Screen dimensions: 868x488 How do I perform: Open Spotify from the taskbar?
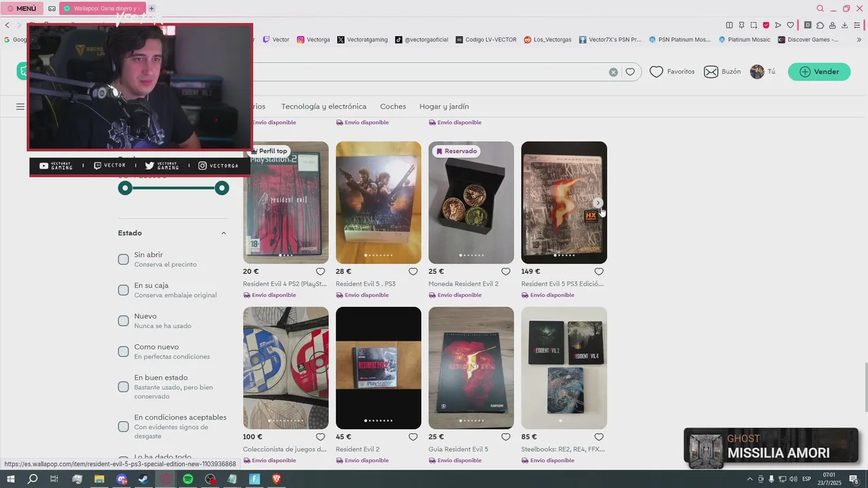(188, 479)
